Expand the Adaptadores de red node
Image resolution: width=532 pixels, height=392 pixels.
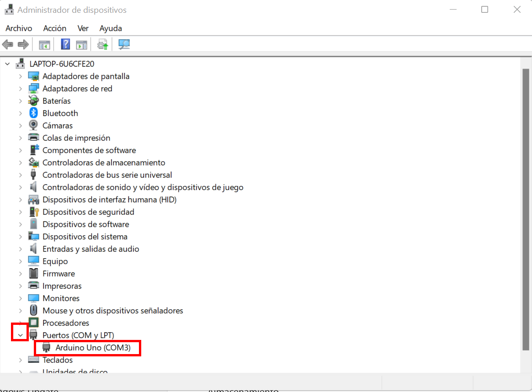(21, 89)
